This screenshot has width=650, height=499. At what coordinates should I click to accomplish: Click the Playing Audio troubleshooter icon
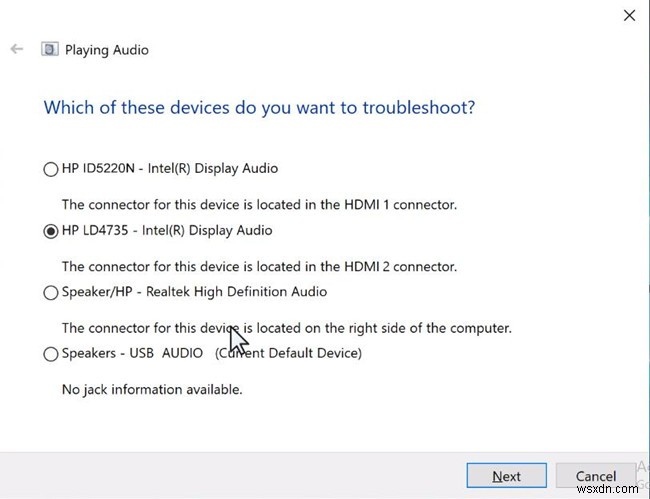[x=48, y=49]
